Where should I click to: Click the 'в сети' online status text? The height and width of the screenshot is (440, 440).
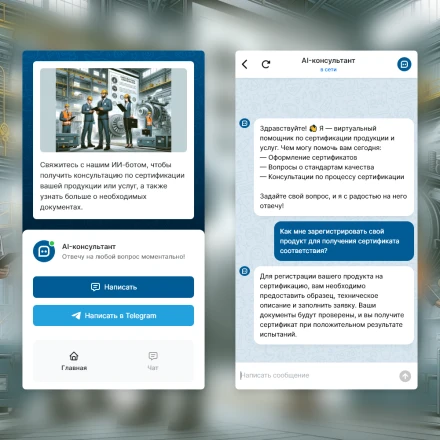[x=328, y=70]
